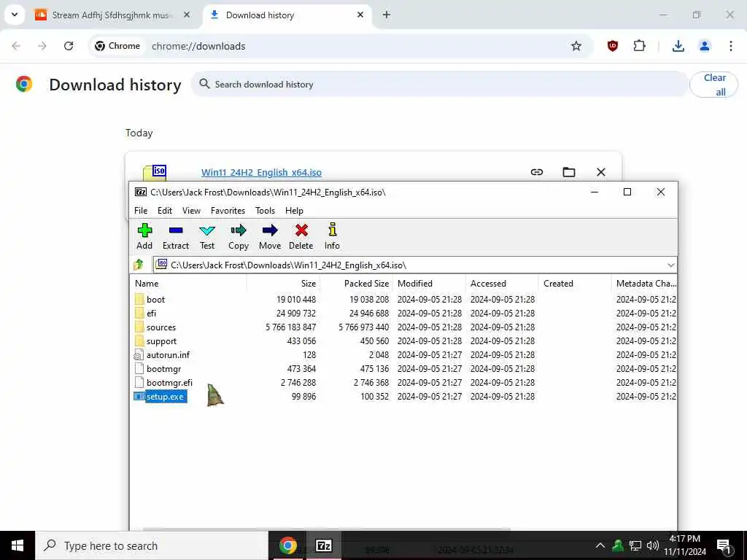
Task: Open the Windows Start menu
Action: pyautogui.click(x=18, y=545)
